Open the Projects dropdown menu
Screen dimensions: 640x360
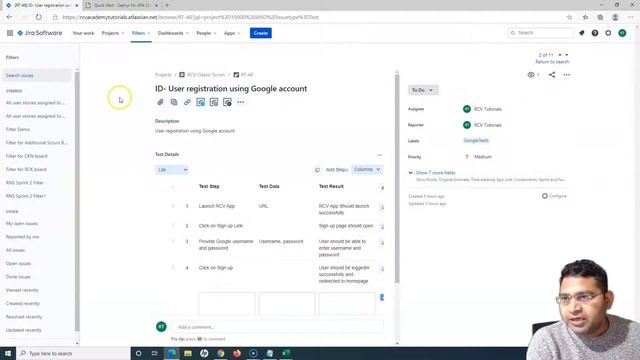[113, 33]
